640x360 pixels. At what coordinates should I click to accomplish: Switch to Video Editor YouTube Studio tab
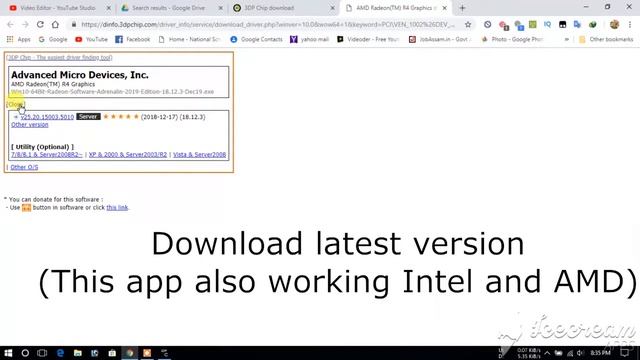tap(57, 8)
